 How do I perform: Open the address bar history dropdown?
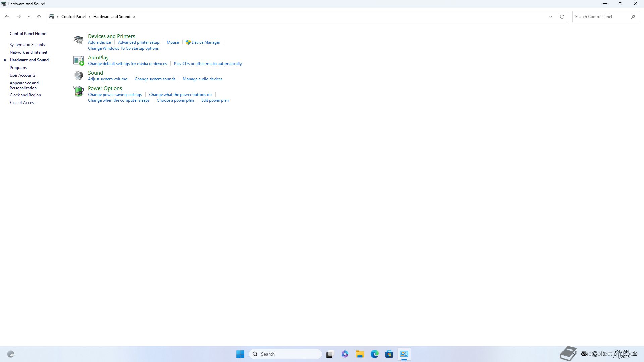click(x=550, y=17)
